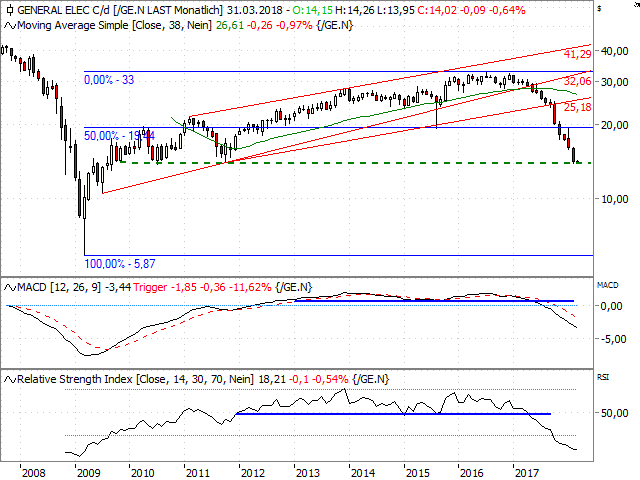Select the MACD [12, 26, 9] indicator label
The width and height of the screenshot is (640, 480).
[59, 288]
